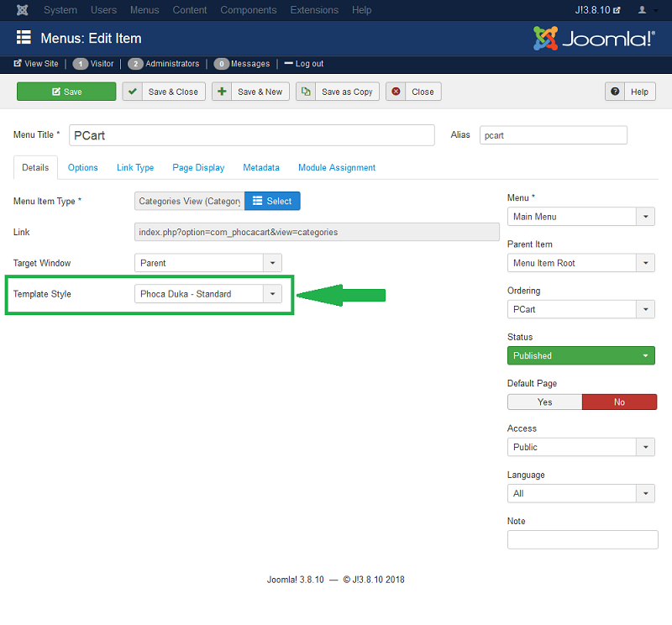The width and height of the screenshot is (672, 625).
Task: Click the red Close icon in toolbar
Action: coord(396,92)
